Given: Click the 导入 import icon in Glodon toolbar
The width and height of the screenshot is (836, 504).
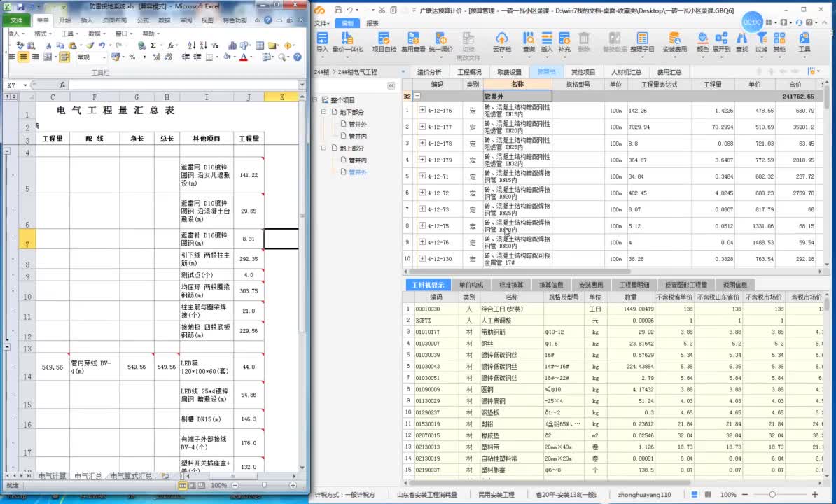Looking at the screenshot, I should 322,43.
